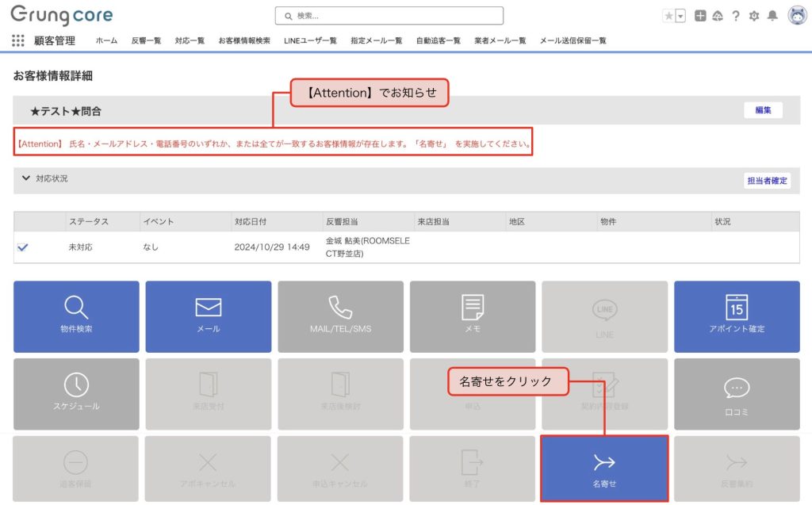Viewport: 812px width, 505px height.
Task: Select the MAIL/TEL/SMS phone tile
Action: (340, 316)
